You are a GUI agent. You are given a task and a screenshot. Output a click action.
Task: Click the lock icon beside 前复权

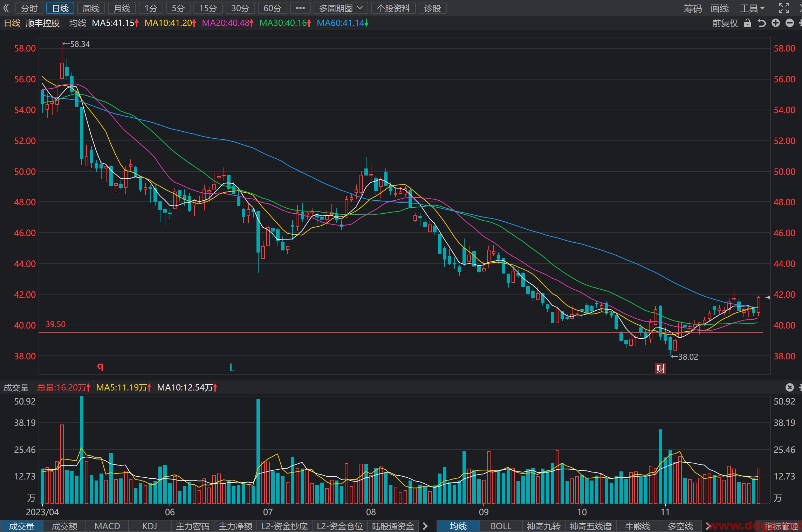pos(748,23)
